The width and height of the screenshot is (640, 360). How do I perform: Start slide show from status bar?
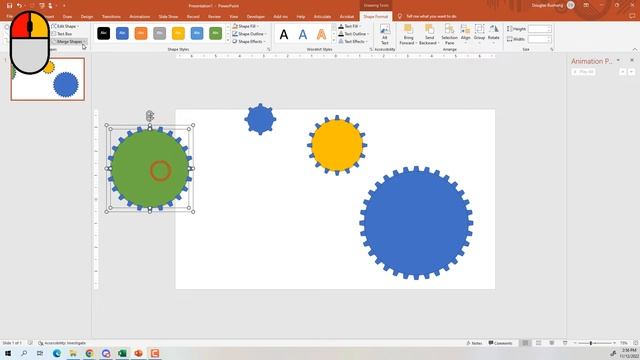(565, 343)
